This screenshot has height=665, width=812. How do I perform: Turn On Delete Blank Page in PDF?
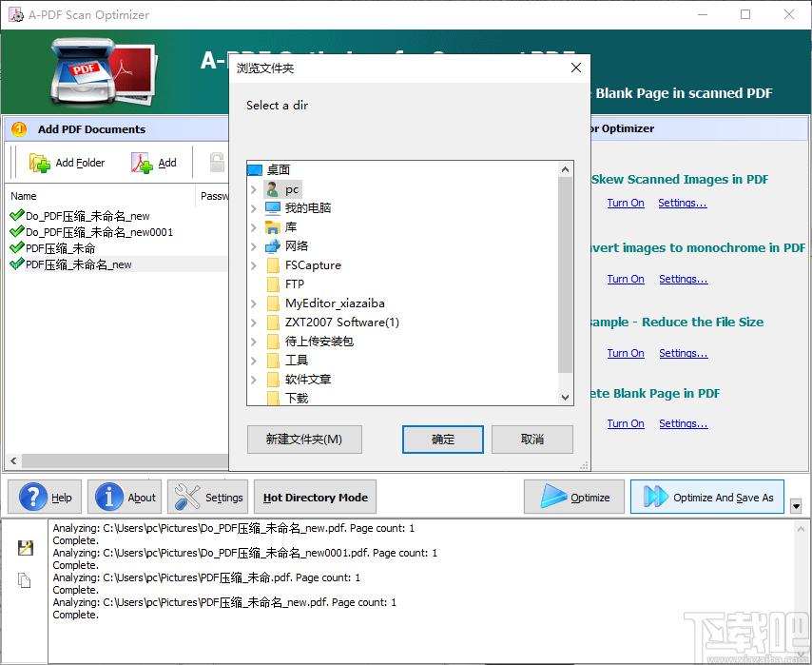(x=625, y=423)
